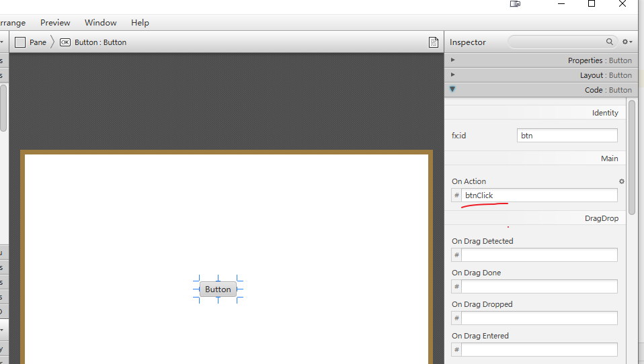Screen dimensions: 644x364
Task: Open the Preview menu
Action: (x=55, y=23)
